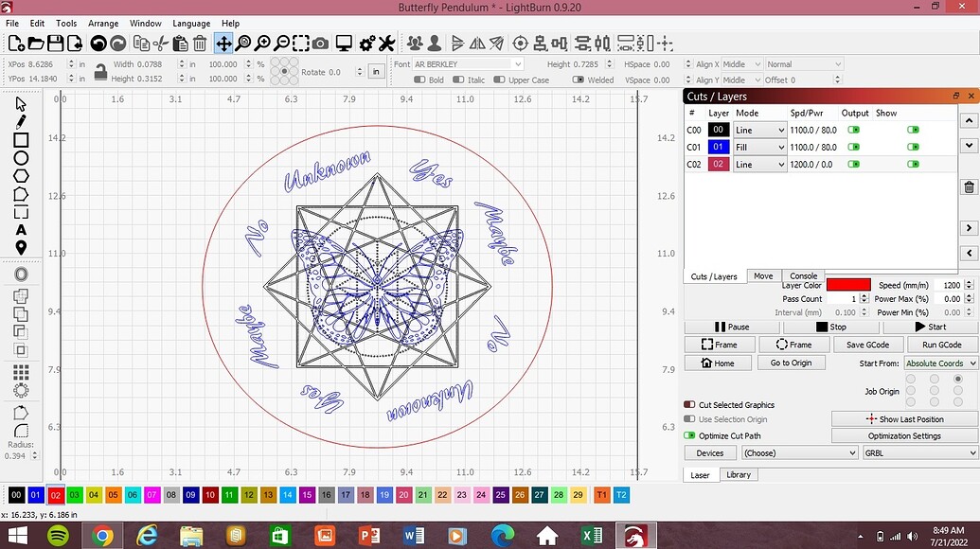Pick the green 03 palette swatch
The width and height of the screenshot is (980, 549).
[75, 495]
